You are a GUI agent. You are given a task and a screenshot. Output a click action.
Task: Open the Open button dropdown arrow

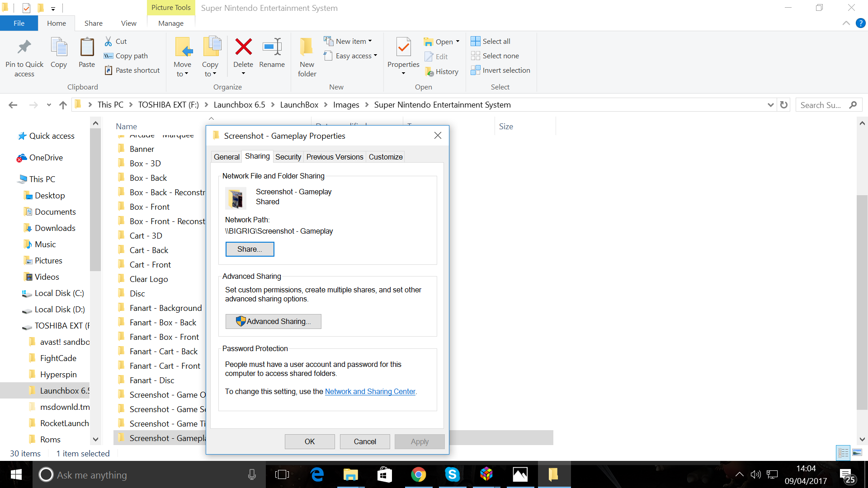click(458, 41)
